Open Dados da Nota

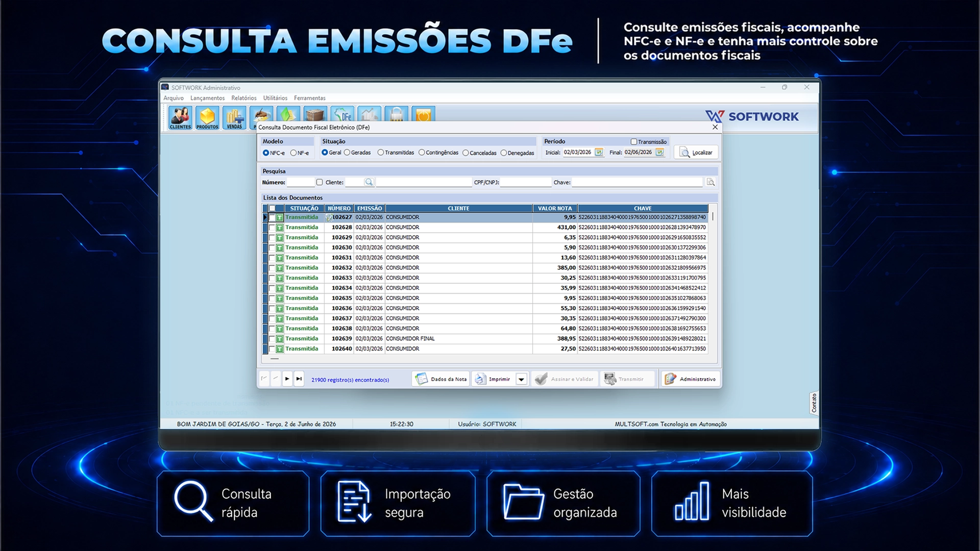tap(441, 379)
